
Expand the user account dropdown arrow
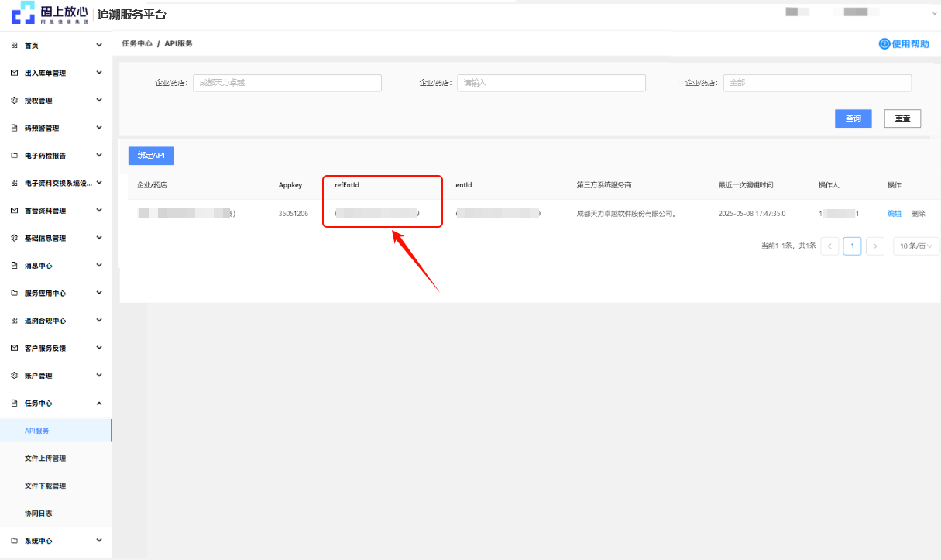click(x=934, y=13)
